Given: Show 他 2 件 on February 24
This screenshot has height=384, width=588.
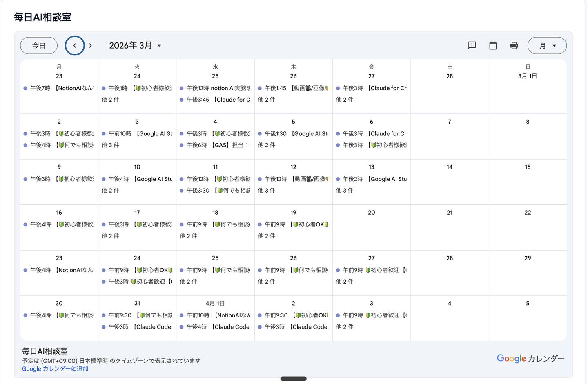Looking at the screenshot, I should point(110,100).
